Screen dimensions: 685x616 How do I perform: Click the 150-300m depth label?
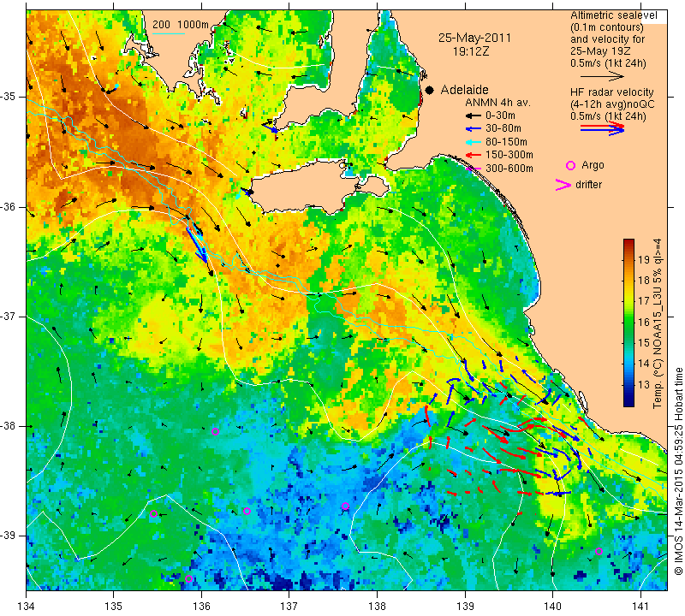(x=509, y=155)
